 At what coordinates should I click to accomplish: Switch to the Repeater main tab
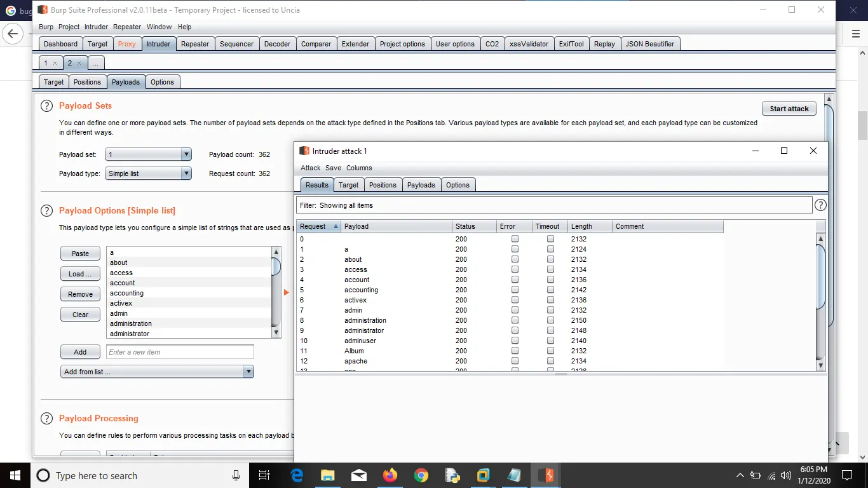pyautogui.click(x=195, y=44)
